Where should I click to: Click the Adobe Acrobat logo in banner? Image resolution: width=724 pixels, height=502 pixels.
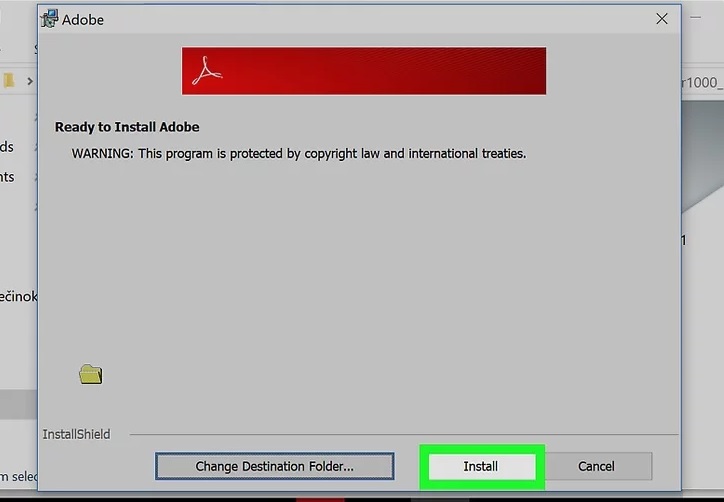pos(207,71)
